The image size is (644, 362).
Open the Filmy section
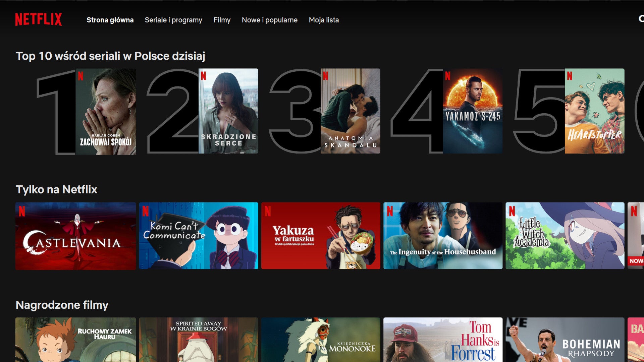pos(222,20)
